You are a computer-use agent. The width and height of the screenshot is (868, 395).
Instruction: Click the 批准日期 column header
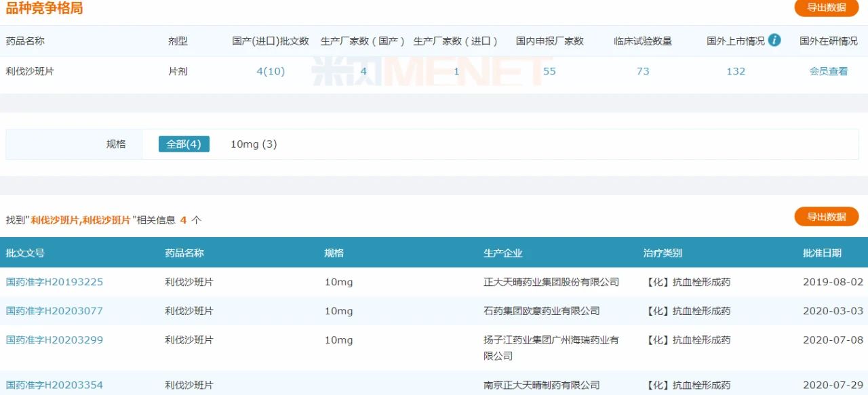click(x=822, y=253)
